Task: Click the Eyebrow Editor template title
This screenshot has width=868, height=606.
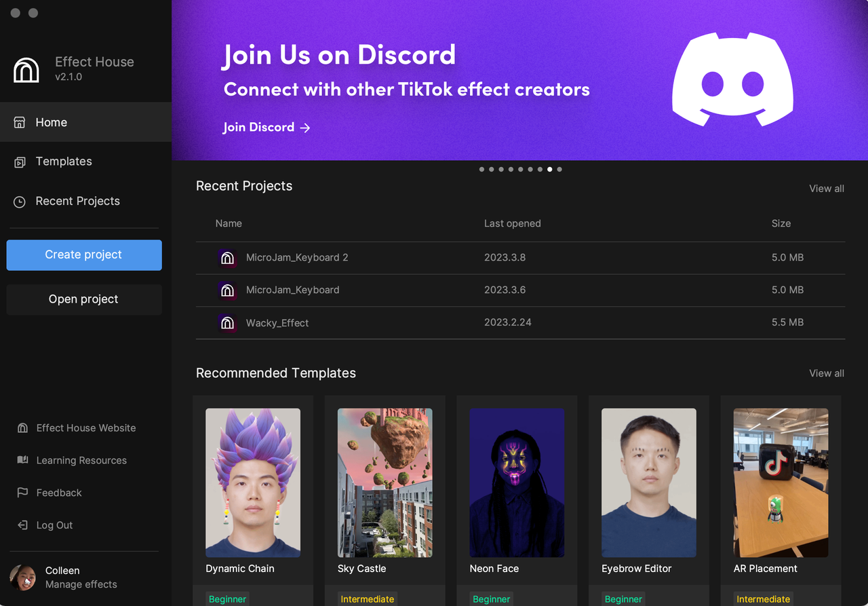Action: [637, 569]
